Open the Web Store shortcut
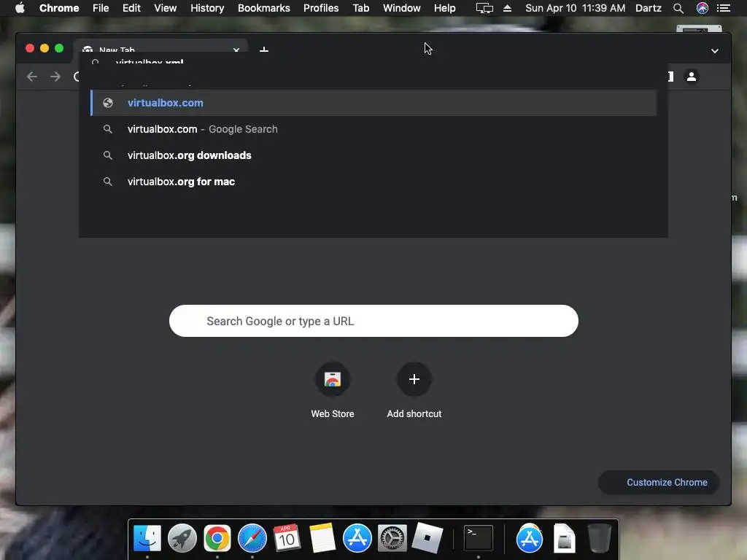 coord(333,390)
